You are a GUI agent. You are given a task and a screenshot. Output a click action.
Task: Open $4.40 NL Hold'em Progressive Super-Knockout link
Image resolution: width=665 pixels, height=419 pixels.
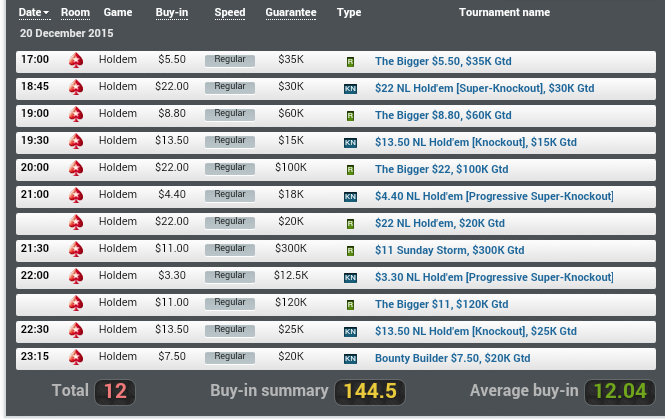point(494,196)
